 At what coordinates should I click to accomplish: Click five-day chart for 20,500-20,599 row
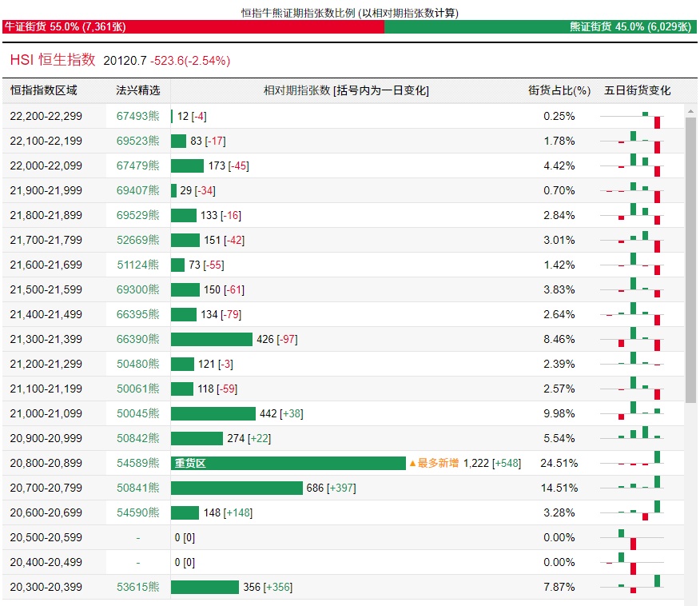tap(632, 537)
